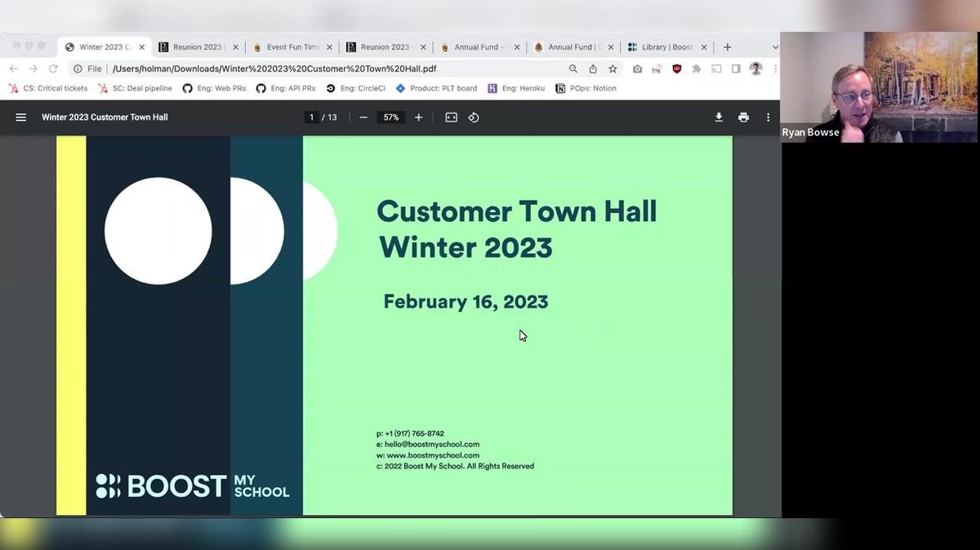Open the tab search chevron dropdown
The width and height of the screenshot is (980, 550).
[774, 47]
